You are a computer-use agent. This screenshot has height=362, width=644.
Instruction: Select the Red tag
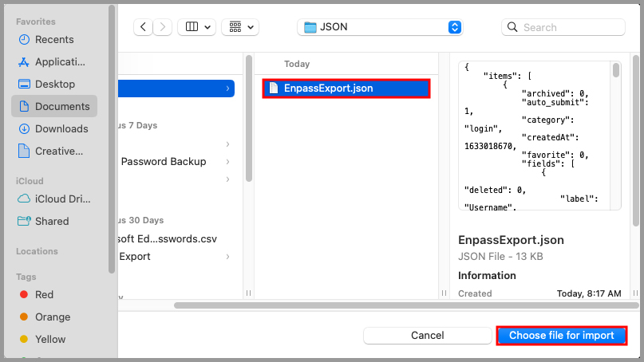coord(44,294)
